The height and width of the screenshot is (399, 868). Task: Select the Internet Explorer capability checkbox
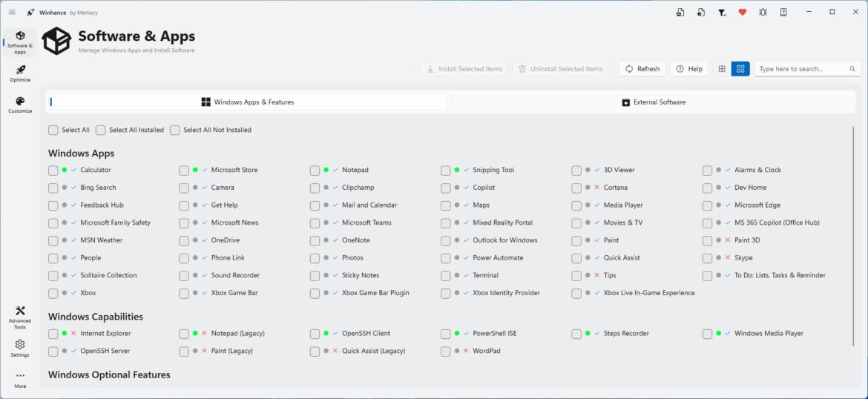pos(53,334)
